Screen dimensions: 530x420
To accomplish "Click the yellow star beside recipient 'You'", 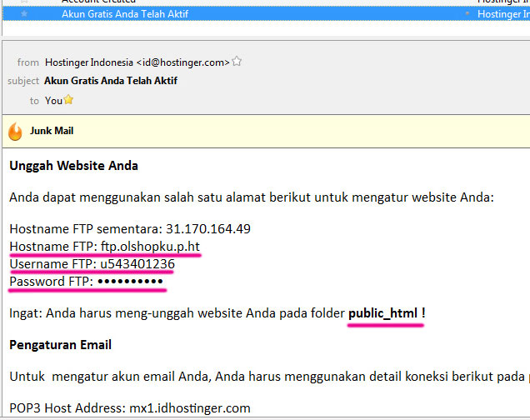I will click(68, 100).
